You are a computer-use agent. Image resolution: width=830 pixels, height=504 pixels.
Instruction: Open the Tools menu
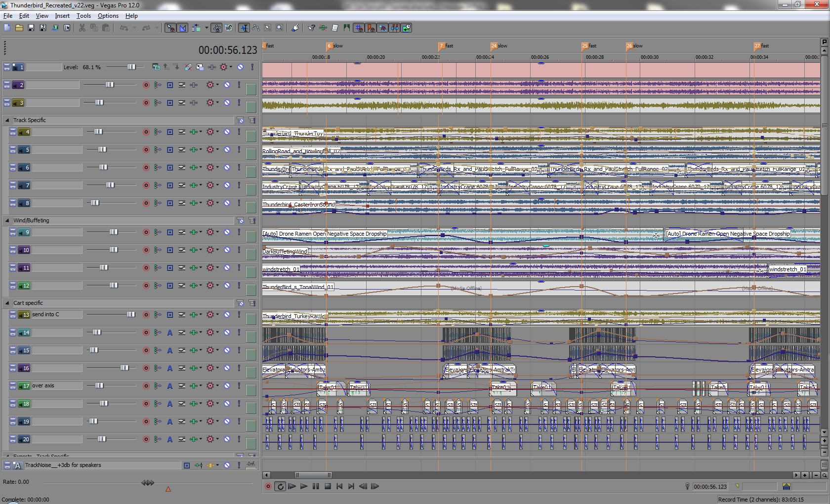[x=83, y=16]
